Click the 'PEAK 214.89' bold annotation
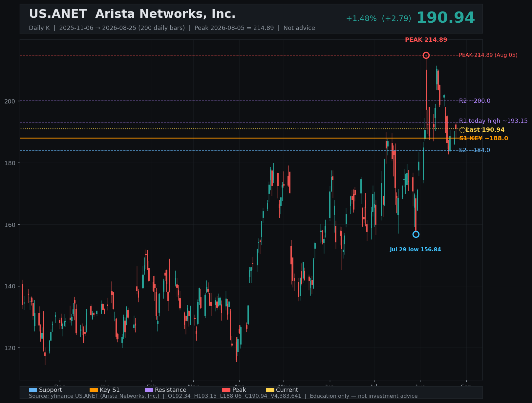Screen dimensions: 532x403 426,40
